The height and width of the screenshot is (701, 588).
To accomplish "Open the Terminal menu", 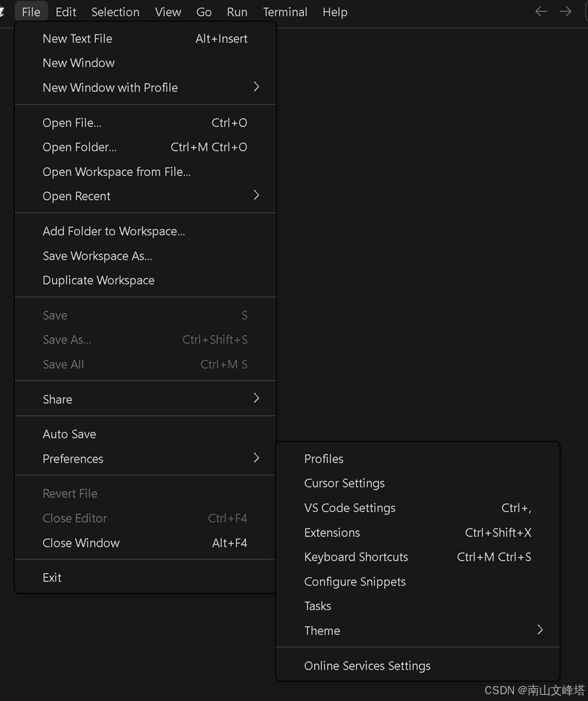I will [x=285, y=12].
